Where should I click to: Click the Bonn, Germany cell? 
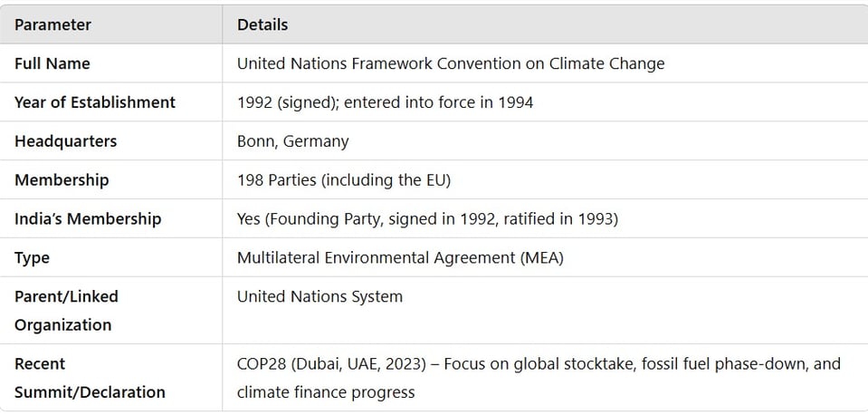(293, 141)
